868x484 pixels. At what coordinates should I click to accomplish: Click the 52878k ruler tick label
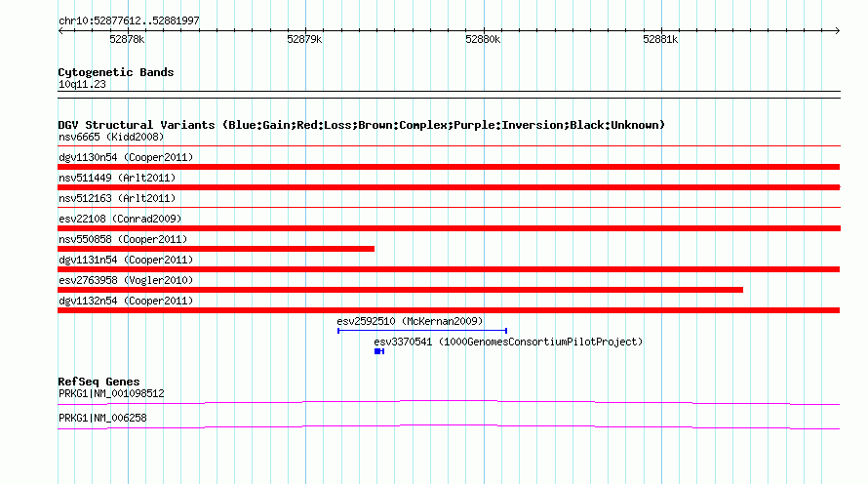pos(127,39)
